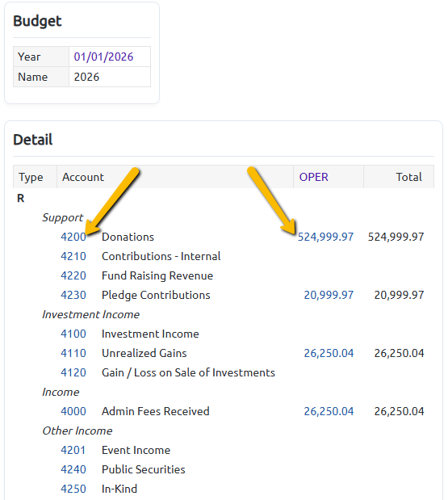This screenshot has height=500, width=448.
Task: Click the 20,999.97 OPER amount for Pledge Contributions
Action: tap(329, 295)
